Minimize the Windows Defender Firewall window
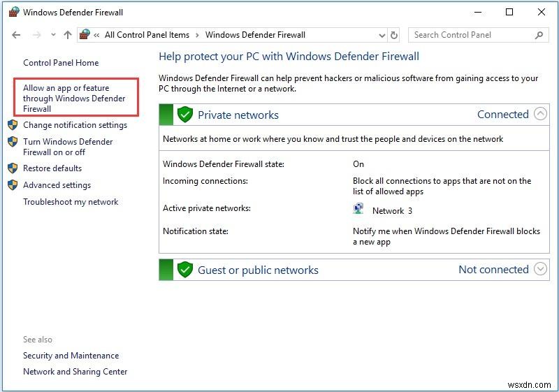The image size is (559, 392). (478, 12)
